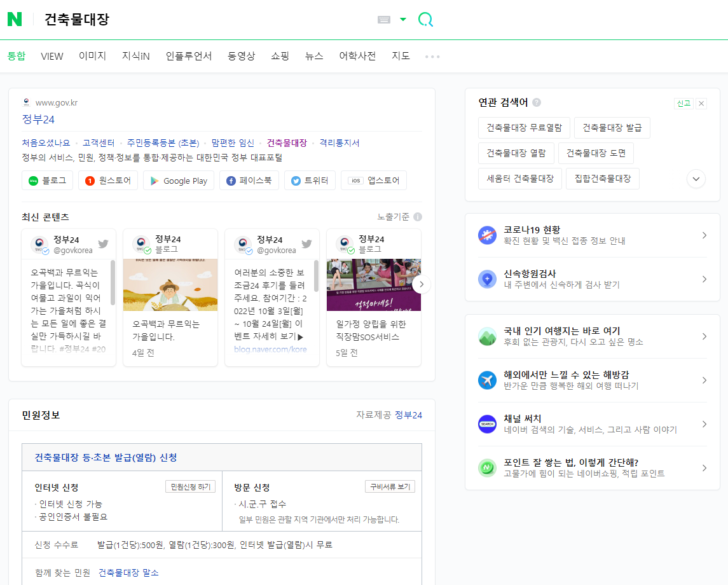Open the 고객센터 sublink
The width and height of the screenshot is (728, 585).
point(99,143)
